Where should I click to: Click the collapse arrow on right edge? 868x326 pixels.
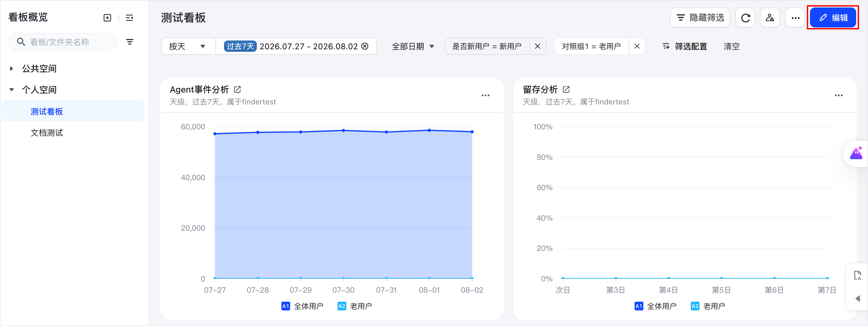tap(858, 299)
